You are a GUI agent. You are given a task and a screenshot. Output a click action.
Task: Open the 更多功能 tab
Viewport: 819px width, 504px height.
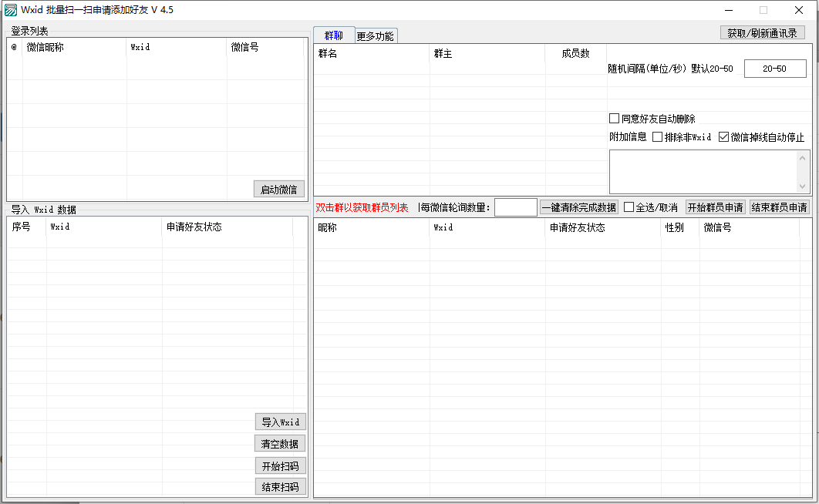pyautogui.click(x=376, y=36)
